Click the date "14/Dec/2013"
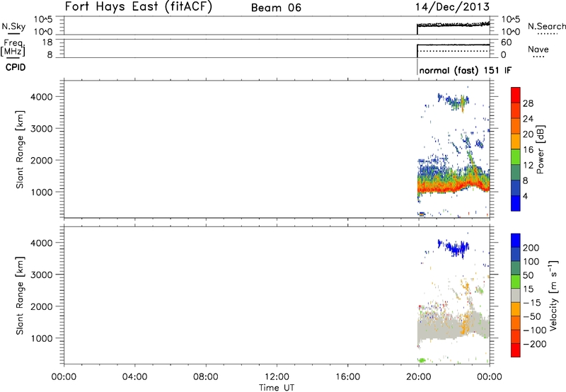 click(x=452, y=7)
